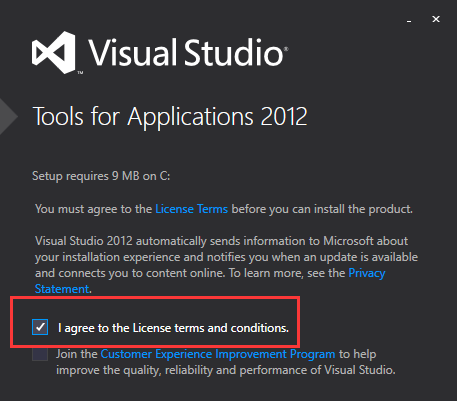Click the registered mark after Studio wordmark
This screenshot has width=457, height=401.
(286, 49)
